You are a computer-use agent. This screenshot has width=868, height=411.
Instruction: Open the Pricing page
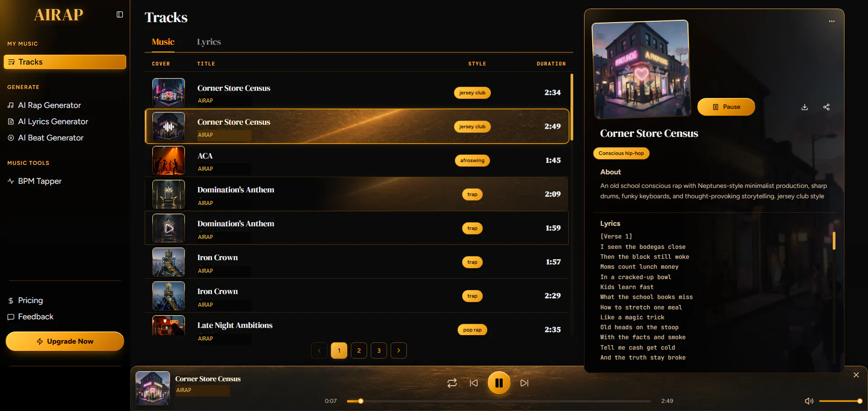(25, 300)
